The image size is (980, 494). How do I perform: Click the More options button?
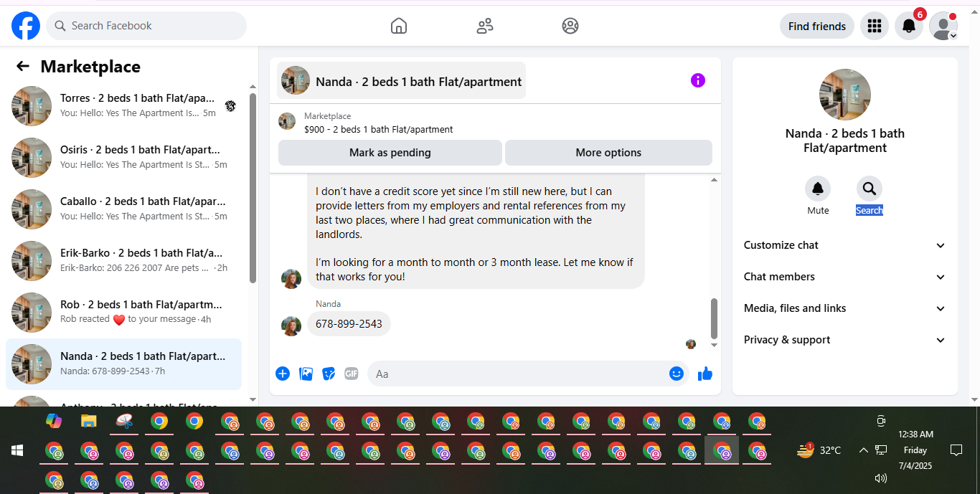point(608,153)
